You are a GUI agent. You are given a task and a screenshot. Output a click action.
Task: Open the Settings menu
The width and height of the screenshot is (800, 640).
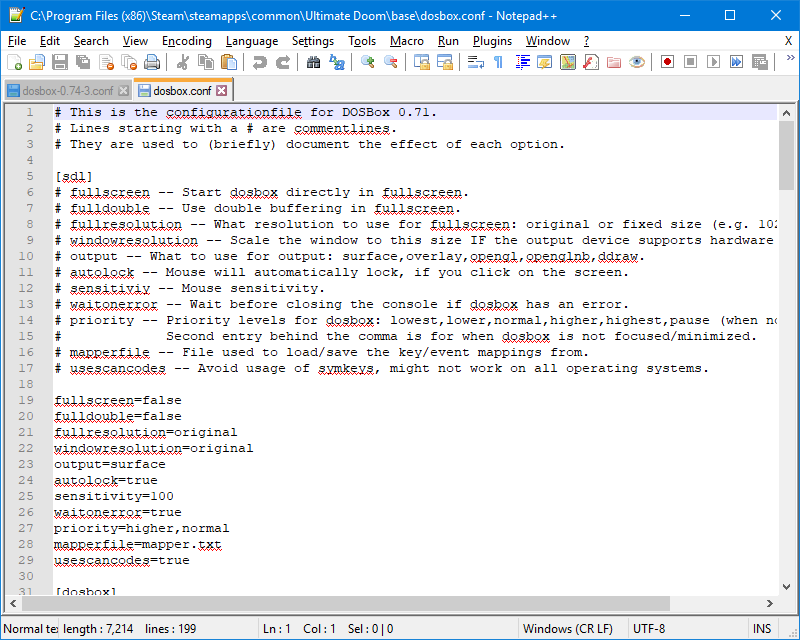click(313, 41)
